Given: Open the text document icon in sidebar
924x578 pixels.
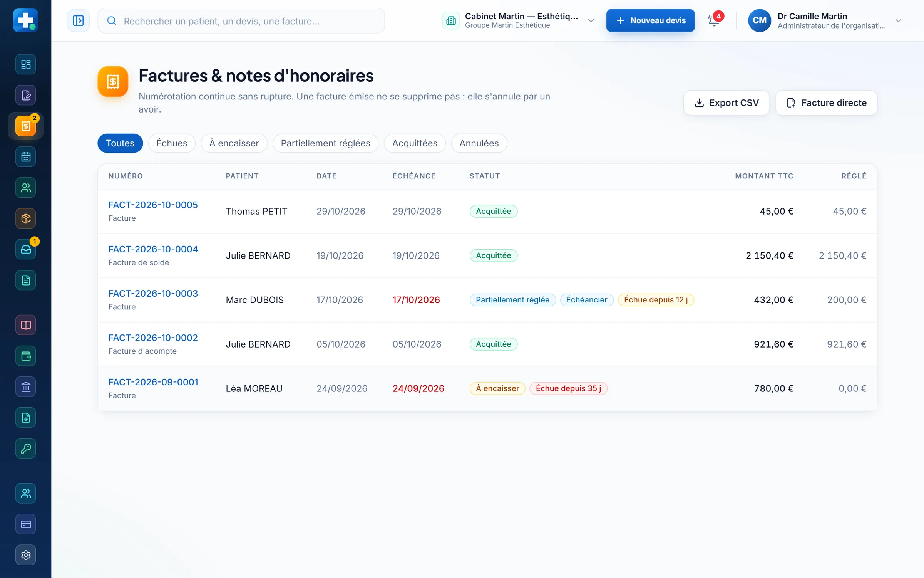Looking at the screenshot, I should click(x=26, y=280).
